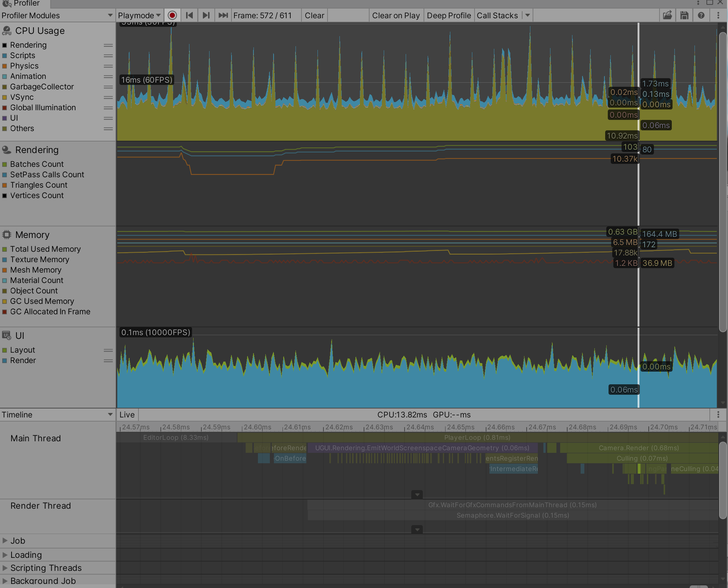Select PlayerLoop bar in timeline
This screenshot has height=588, width=728.
pyautogui.click(x=477, y=438)
